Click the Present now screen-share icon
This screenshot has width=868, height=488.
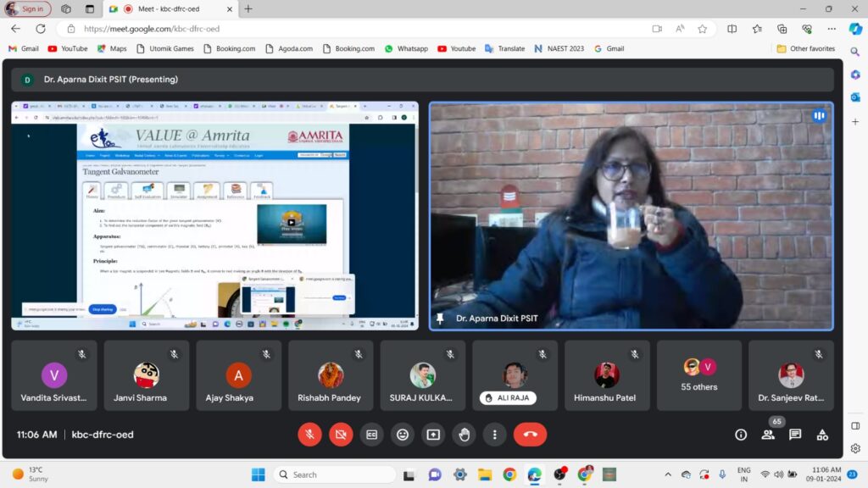tap(433, 435)
